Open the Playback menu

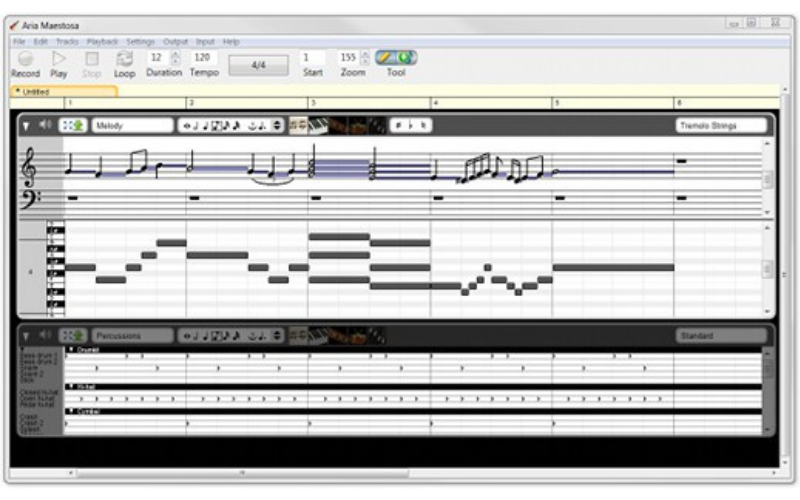click(102, 42)
